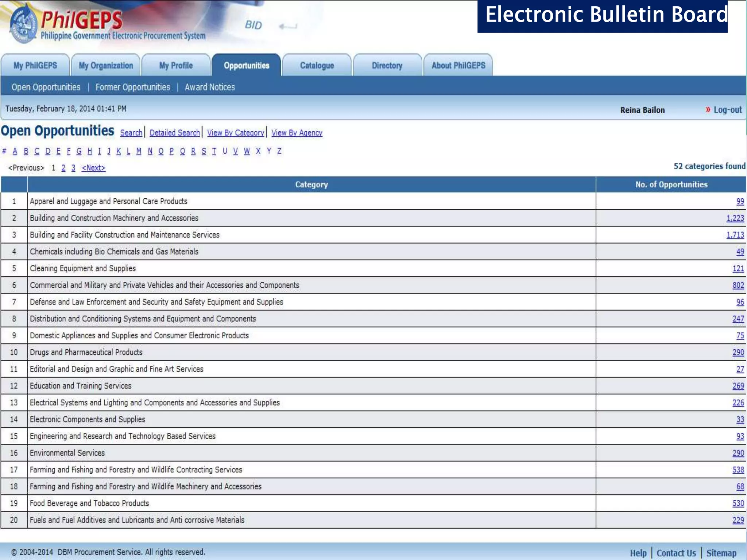Click the Sitemap footer link
Screen dimensions: 747x560
point(721,553)
